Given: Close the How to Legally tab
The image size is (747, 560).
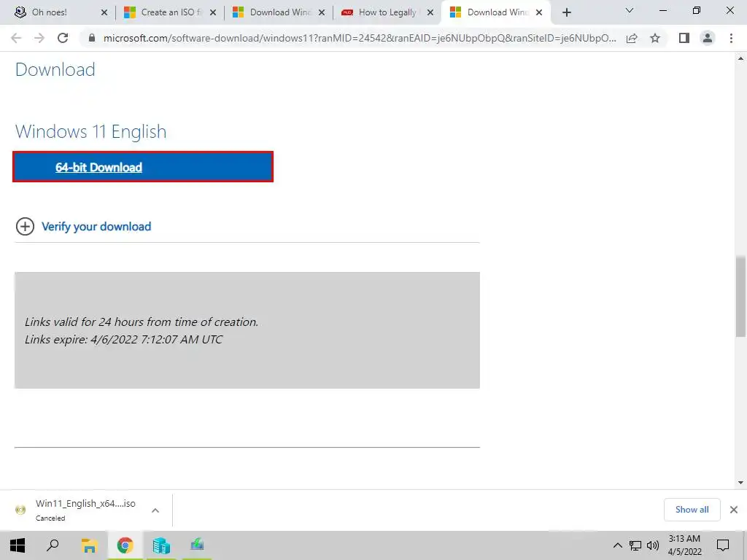Looking at the screenshot, I should click(430, 13).
